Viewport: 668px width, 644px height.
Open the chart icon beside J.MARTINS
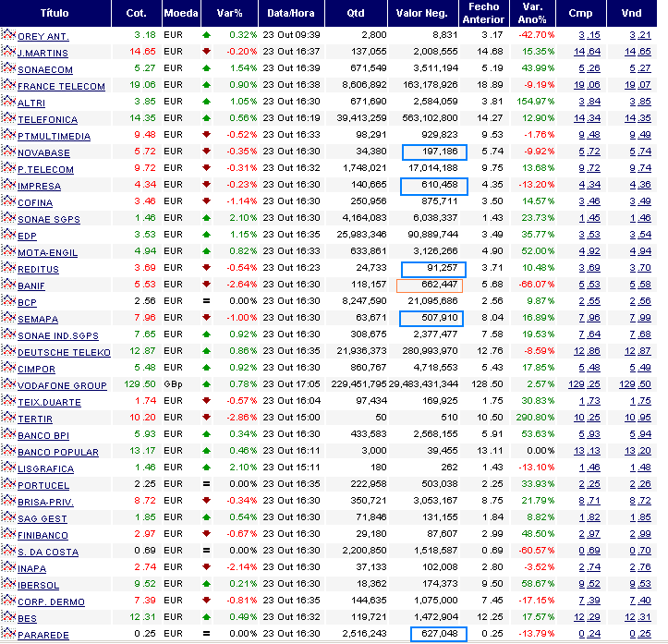coord(8,51)
